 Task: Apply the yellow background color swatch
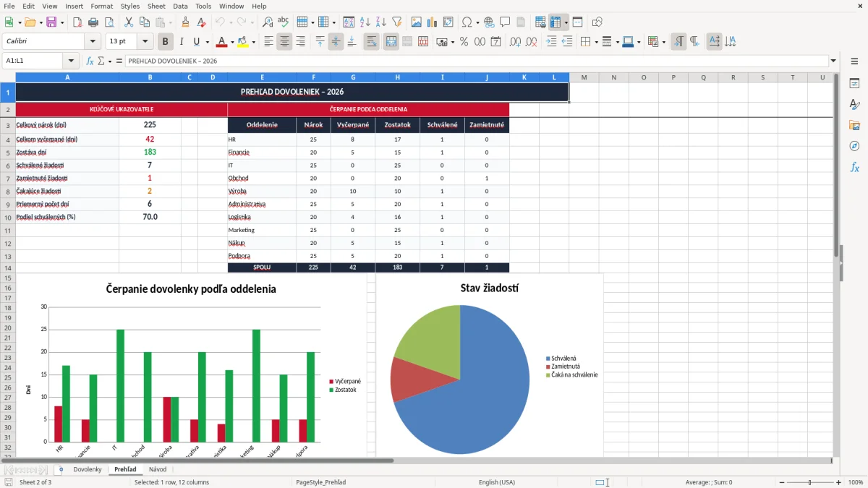(242, 42)
